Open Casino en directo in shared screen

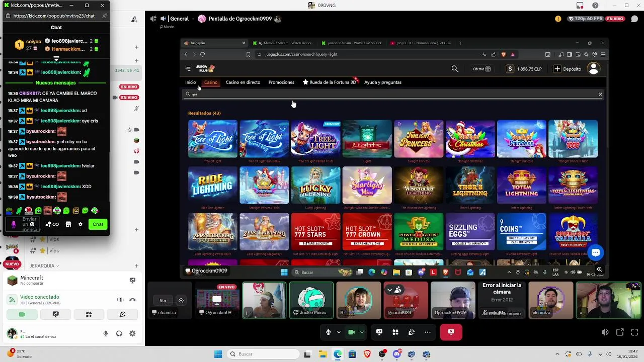point(243,82)
